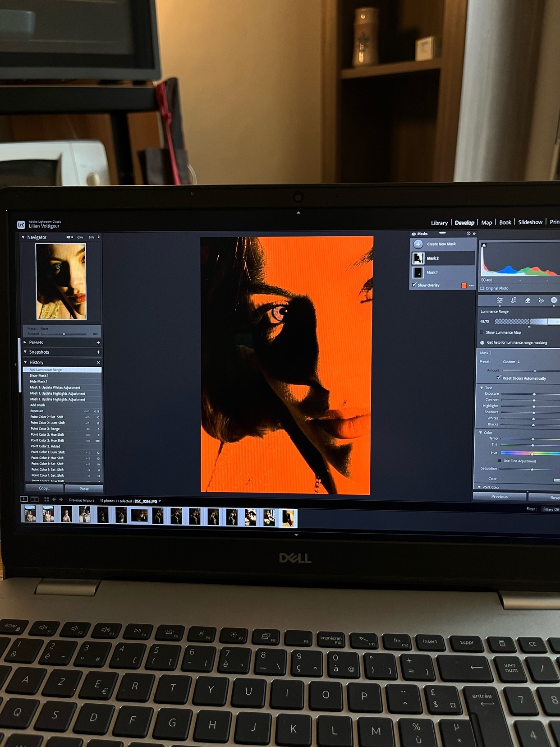This screenshot has width=560, height=747.
Task: Click the histogram shadow clipping triangle
Action: 484,245
